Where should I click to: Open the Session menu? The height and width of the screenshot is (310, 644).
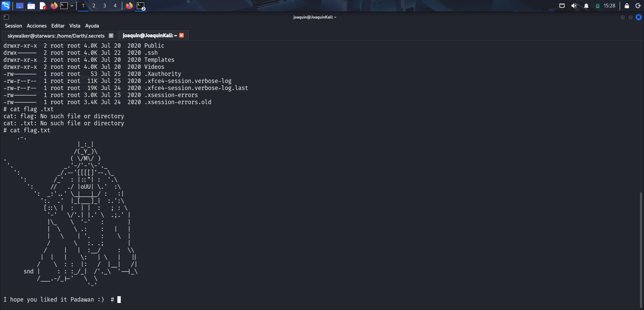coord(13,26)
